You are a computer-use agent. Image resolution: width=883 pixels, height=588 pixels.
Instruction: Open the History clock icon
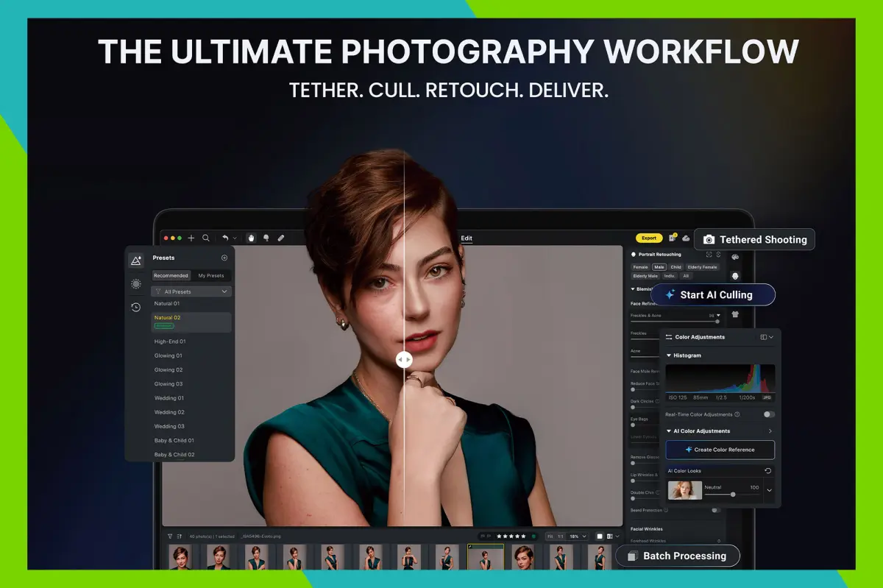point(136,308)
